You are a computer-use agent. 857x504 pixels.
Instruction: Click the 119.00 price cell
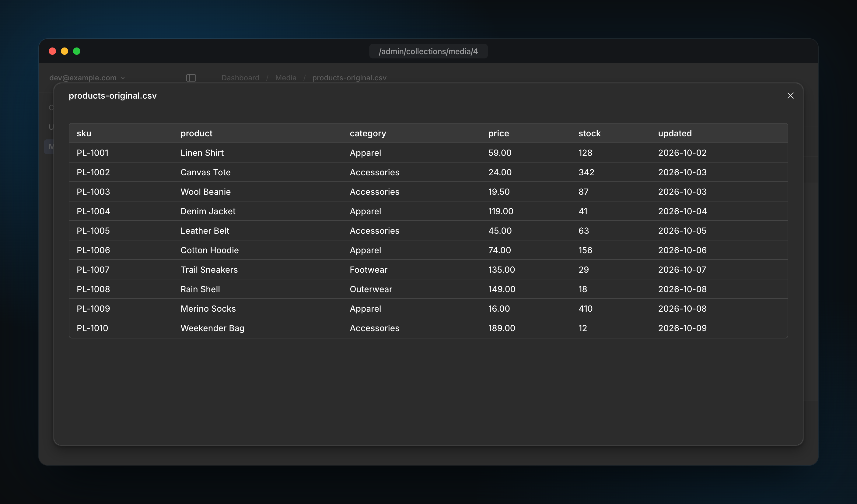(501, 211)
